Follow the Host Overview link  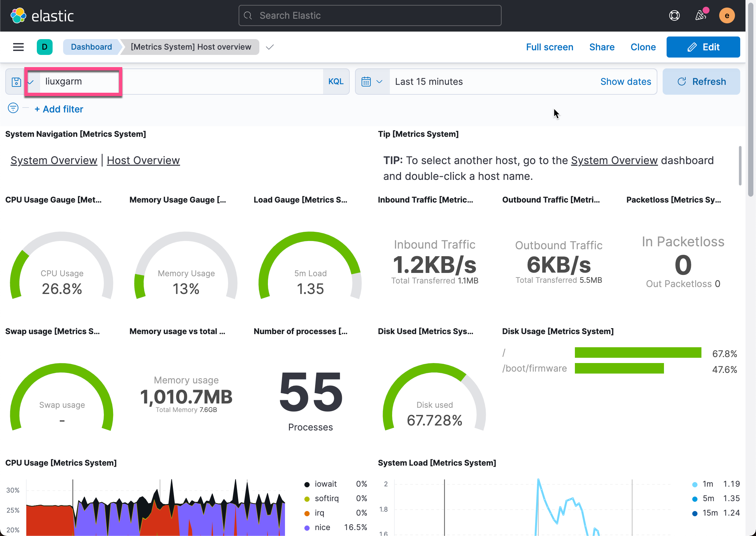(x=143, y=160)
